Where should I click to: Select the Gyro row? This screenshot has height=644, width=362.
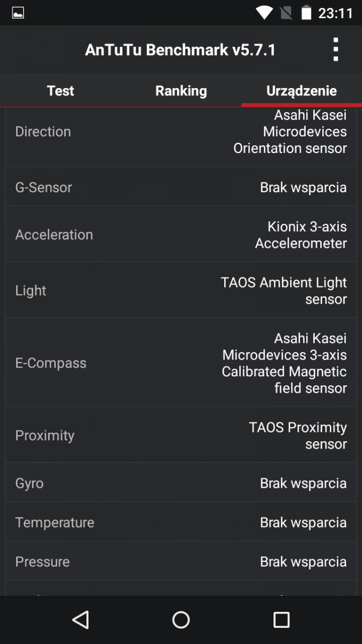[181, 483]
